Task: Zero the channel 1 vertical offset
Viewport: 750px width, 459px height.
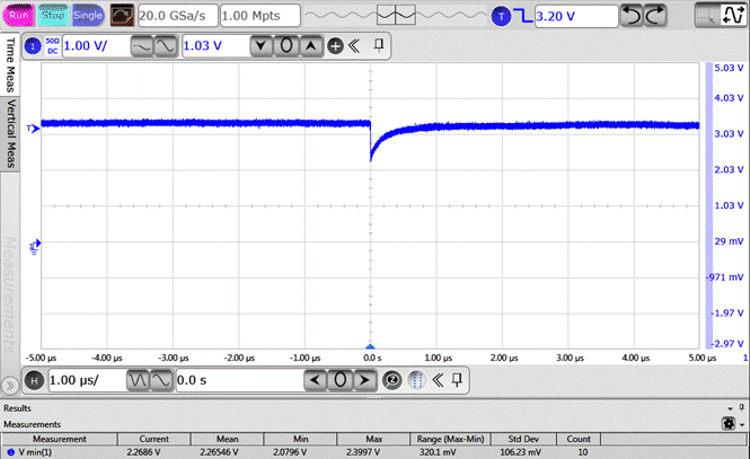Action: click(x=286, y=46)
